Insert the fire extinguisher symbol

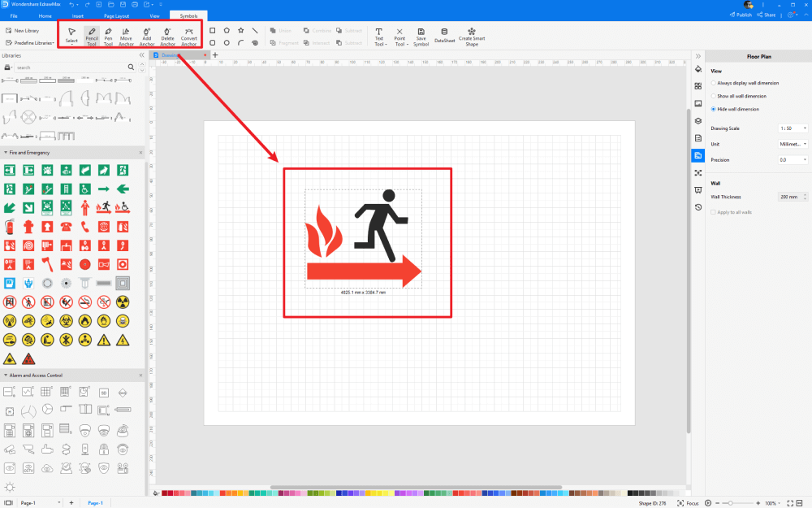point(10,227)
